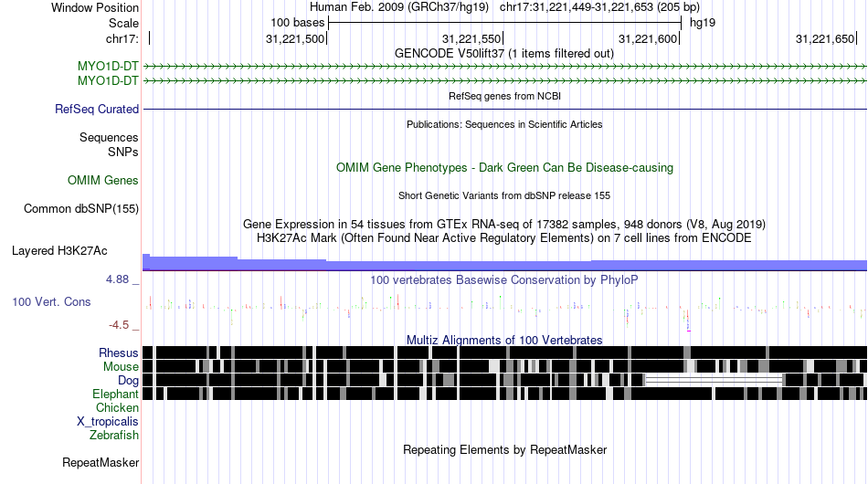The image size is (868, 484).
Task: Click the Scale label
Action: point(123,23)
